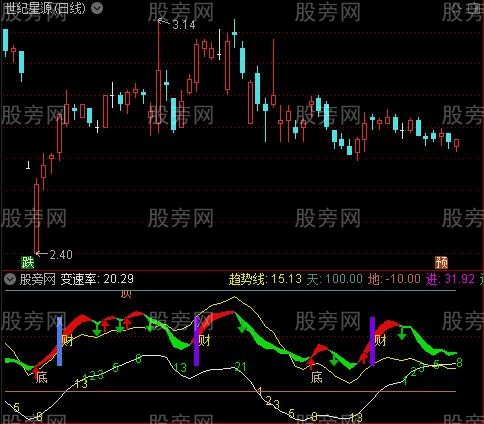Select the 3.14 high price label
The height and width of the screenshot is (424, 484).
point(184,25)
